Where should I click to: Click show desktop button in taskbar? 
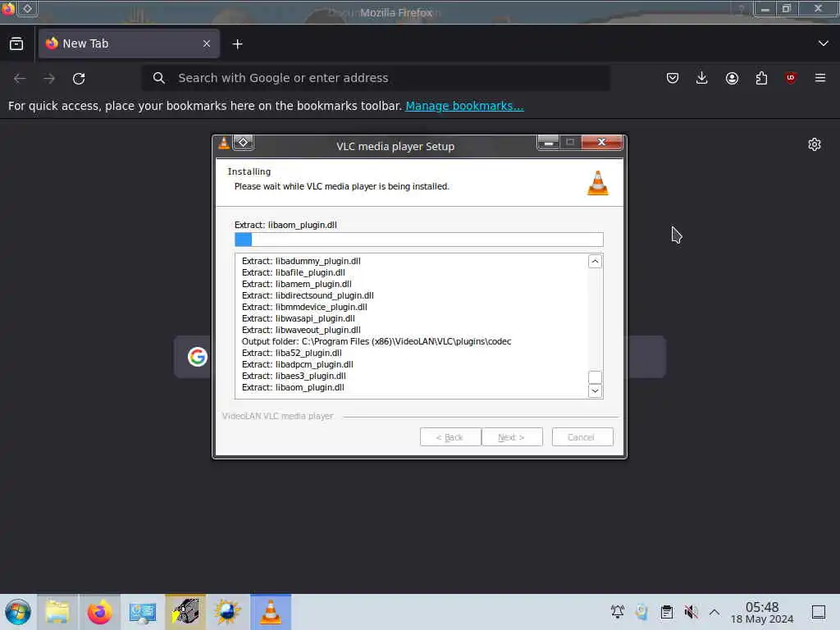point(819,612)
